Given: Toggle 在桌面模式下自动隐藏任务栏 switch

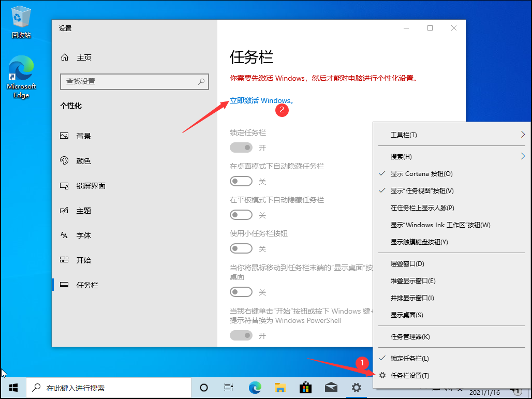Looking at the screenshot, I should pos(241,181).
